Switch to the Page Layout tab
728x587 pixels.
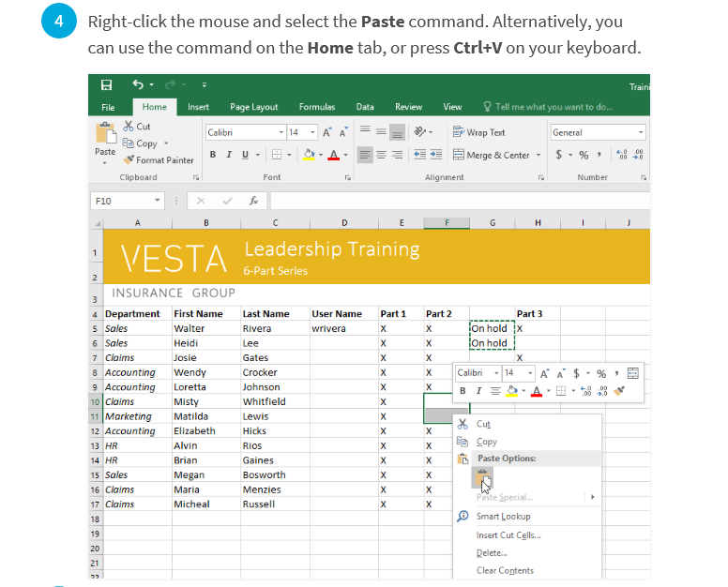click(x=254, y=107)
